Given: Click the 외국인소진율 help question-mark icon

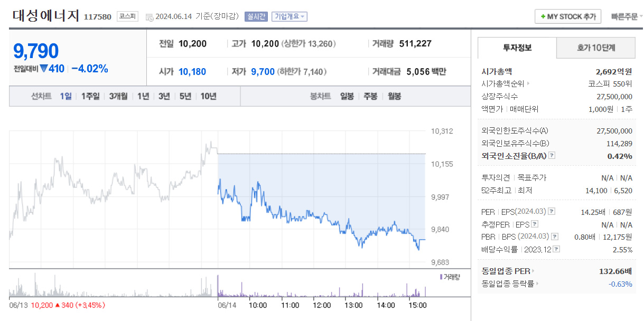Looking at the screenshot, I should click(x=552, y=156).
